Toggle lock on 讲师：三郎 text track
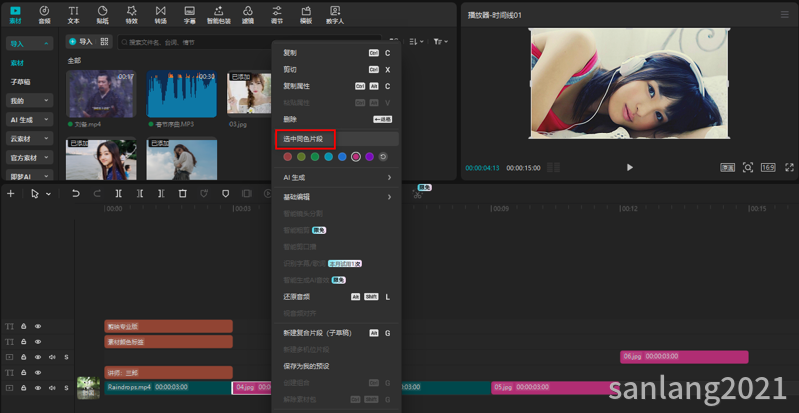Viewport: 799px width, 413px height. 23,373
